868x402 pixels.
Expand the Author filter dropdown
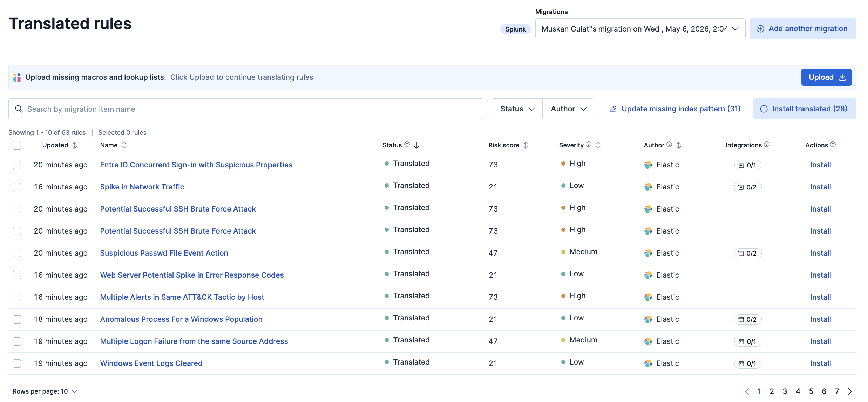point(568,109)
